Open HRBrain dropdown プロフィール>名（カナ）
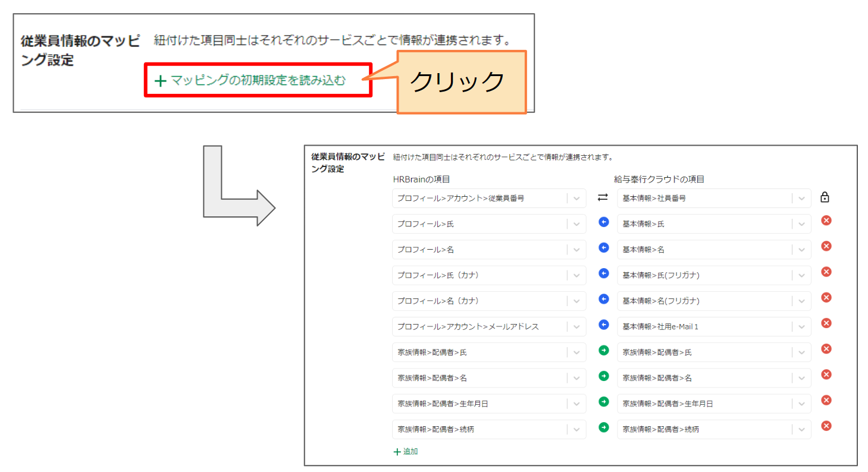The width and height of the screenshot is (868, 472). [x=489, y=301]
